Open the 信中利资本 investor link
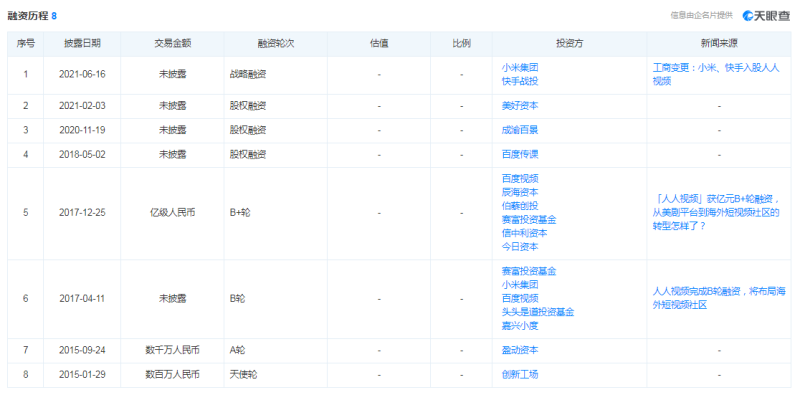The width and height of the screenshot is (800, 400). (x=524, y=233)
